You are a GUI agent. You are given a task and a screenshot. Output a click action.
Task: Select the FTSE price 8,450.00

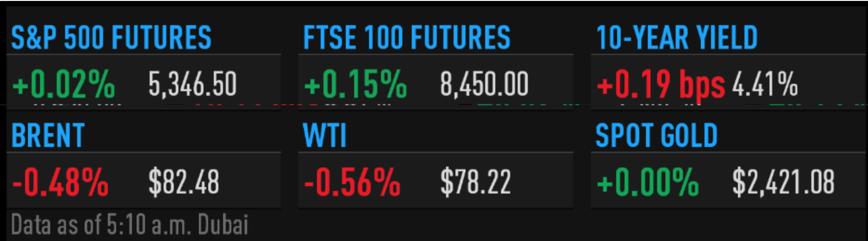pos(484,84)
